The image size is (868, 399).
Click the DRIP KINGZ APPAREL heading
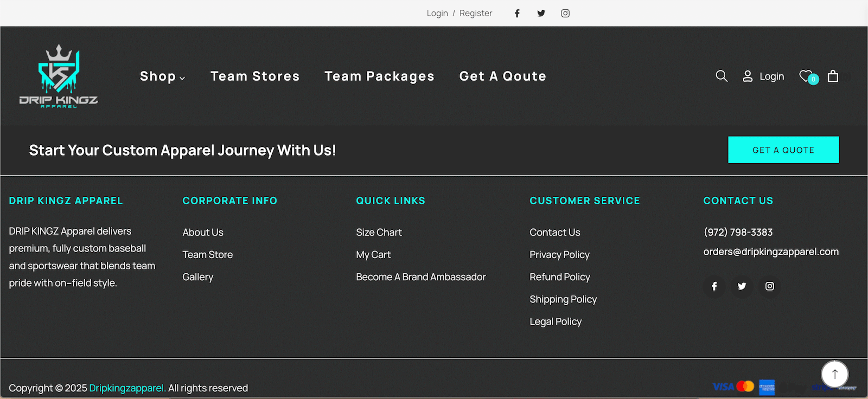tap(66, 201)
